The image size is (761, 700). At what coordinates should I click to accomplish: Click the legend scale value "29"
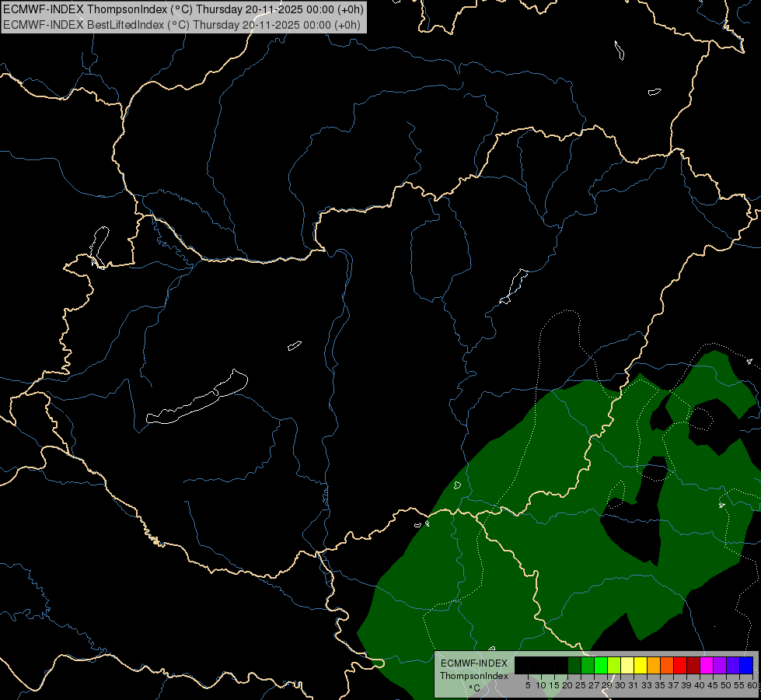click(x=607, y=685)
